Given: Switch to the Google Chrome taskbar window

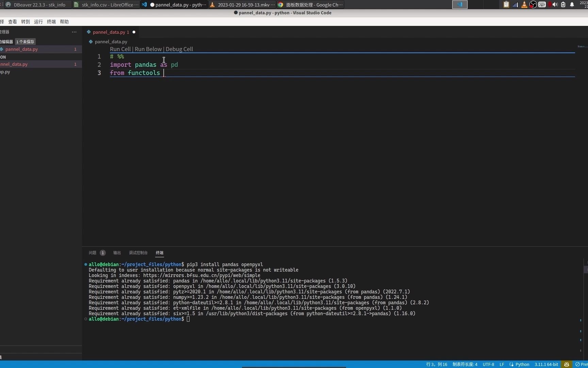Looking at the screenshot, I should click(310, 5).
